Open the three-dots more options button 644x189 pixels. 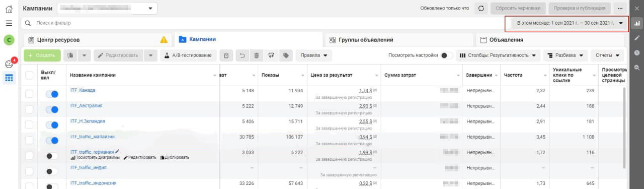pos(620,8)
